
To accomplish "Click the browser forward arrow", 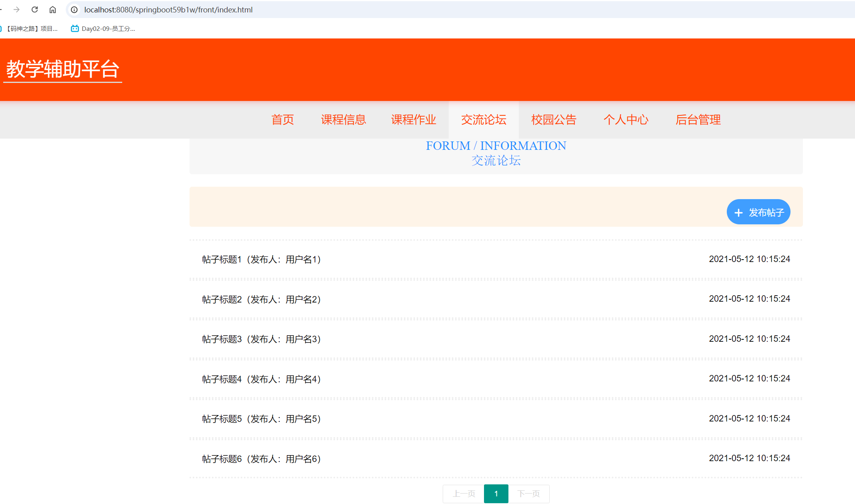I will [16, 10].
